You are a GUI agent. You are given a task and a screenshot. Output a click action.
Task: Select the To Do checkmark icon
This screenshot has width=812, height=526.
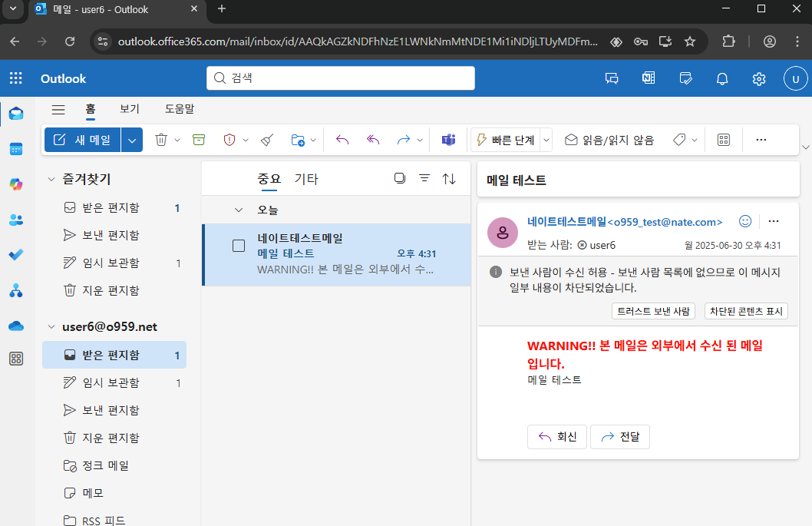pos(16,254)
